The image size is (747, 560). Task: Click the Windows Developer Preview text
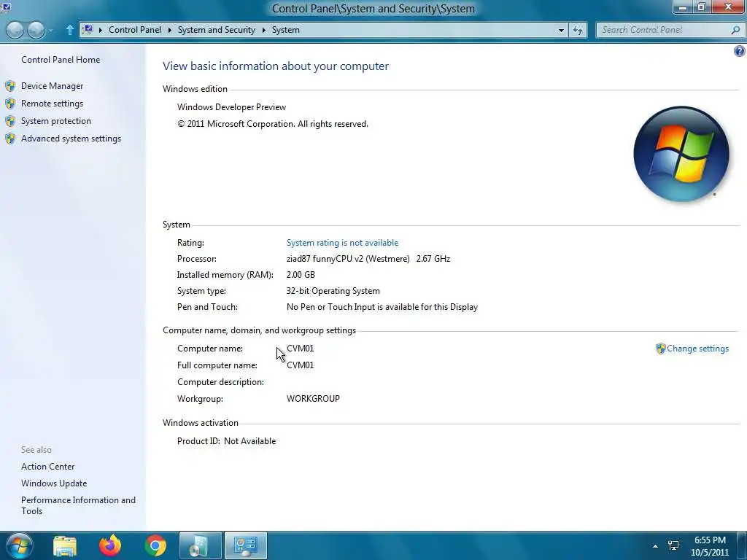(x=231, y=107)
